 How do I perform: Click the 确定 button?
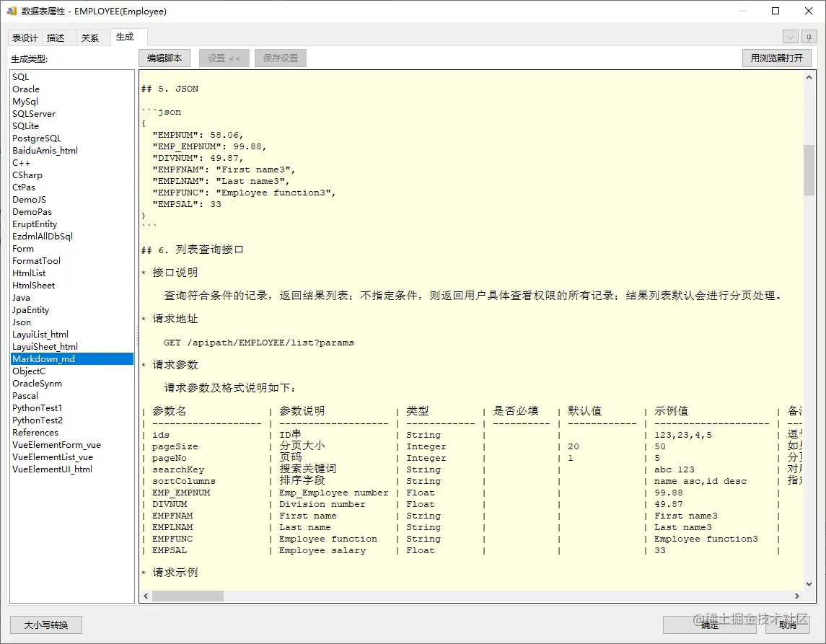tap(710, 625)
